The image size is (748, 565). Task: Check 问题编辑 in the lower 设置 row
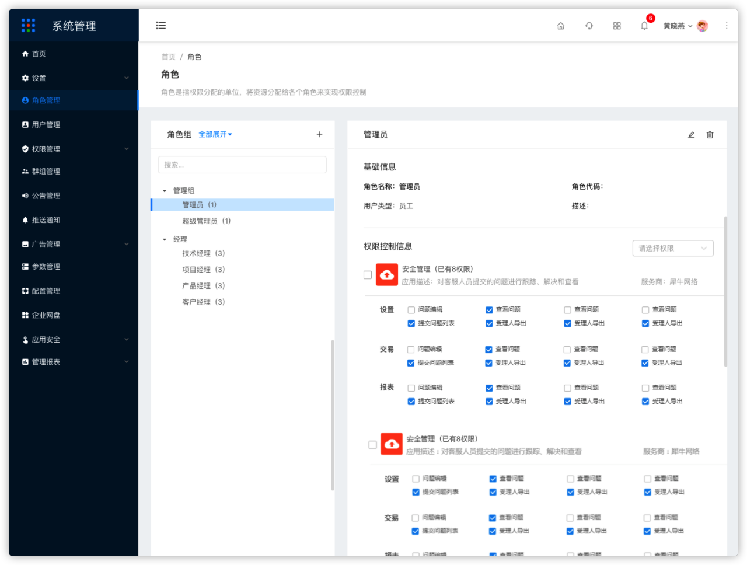416,479
